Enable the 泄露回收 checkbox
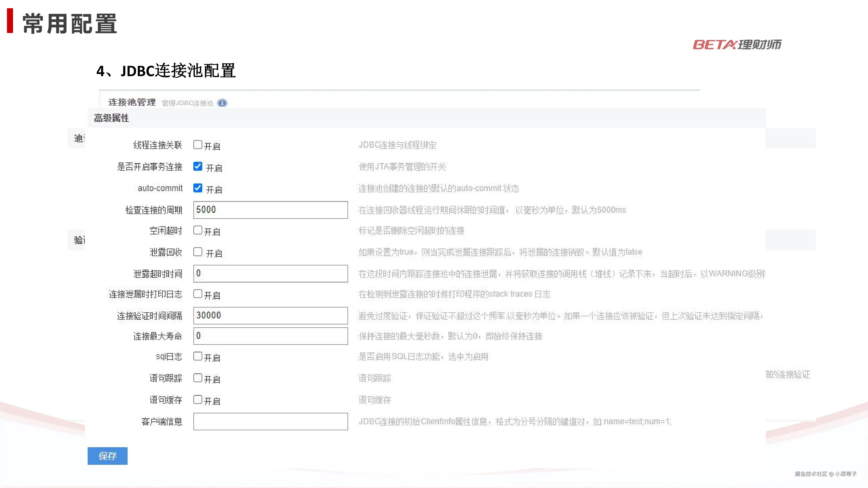This screenshot has width=868, height=488. [x=198, y=252]
